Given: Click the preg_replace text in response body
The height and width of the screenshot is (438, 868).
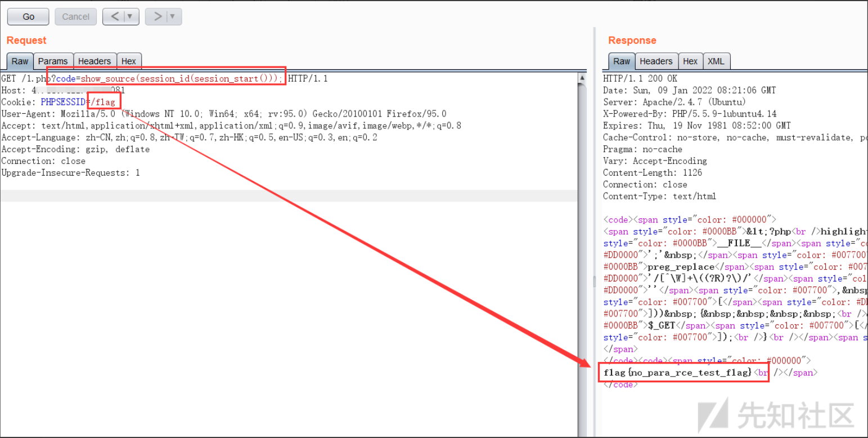Looking at the screenshot, I should click(681, 267).
